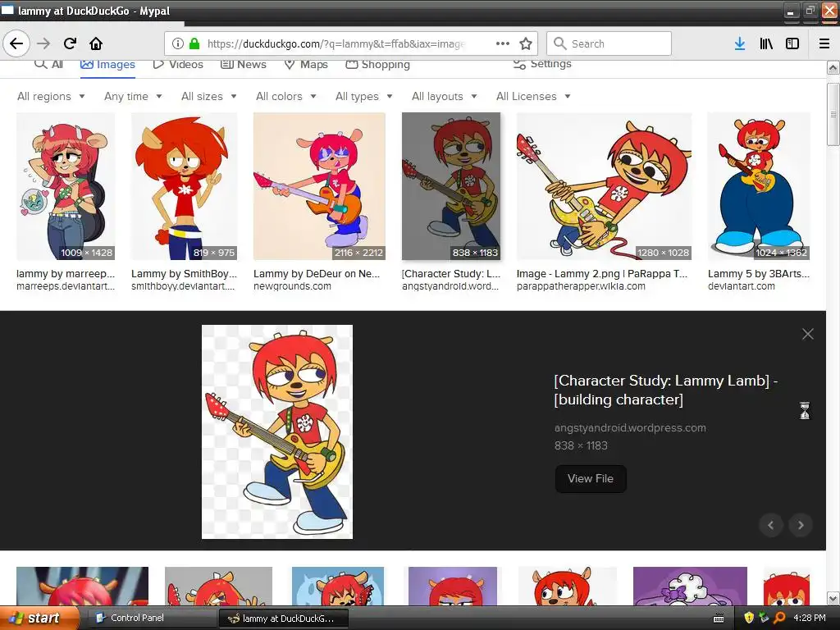This screenshot has width=840, height=630.
Task: Open the downloads arrow icon
Action: 740,43
